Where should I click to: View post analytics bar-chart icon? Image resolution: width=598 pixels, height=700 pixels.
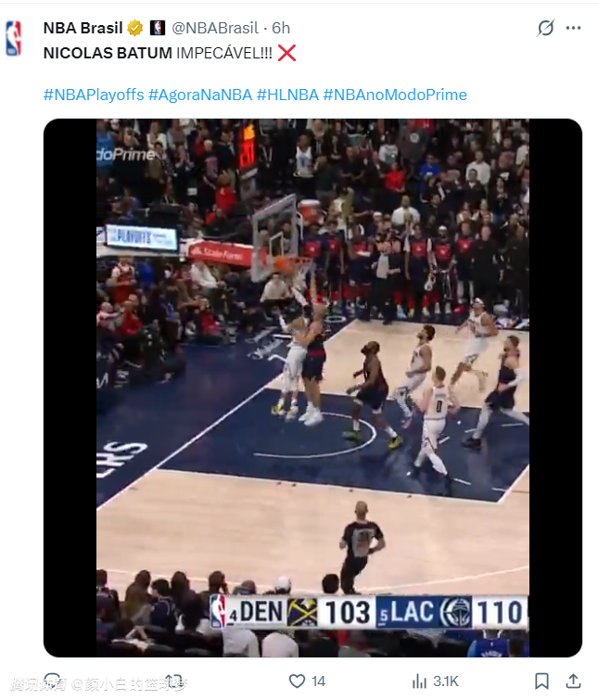(419, 681)
